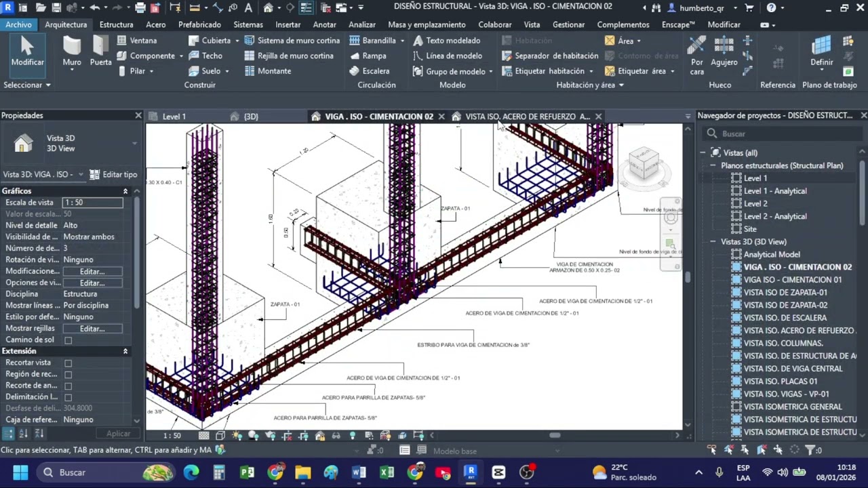This screenshot has height=488, width=868.
Task: Select the Agujero shaft tool
Action: click(x=724, y=52)
